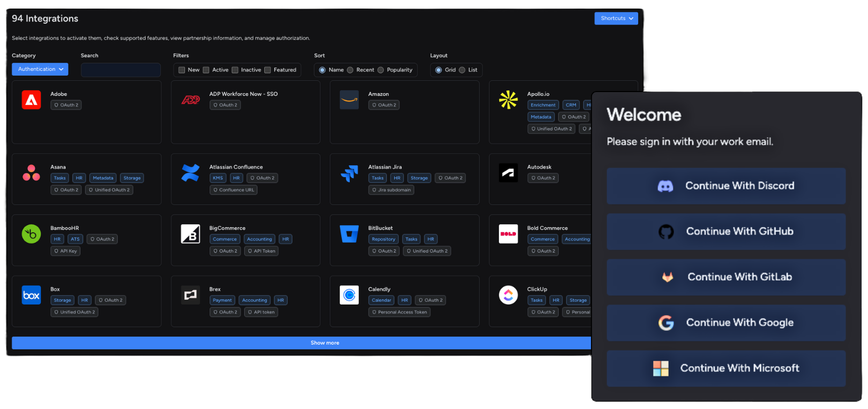This screenshot has height=409, width=868.
Task: Click the Jira subdomain tag
Action: (x=391, y=190)
